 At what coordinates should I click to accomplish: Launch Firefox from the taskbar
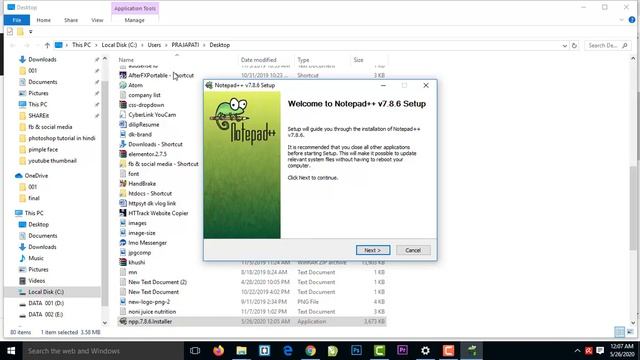pos(218,351)
